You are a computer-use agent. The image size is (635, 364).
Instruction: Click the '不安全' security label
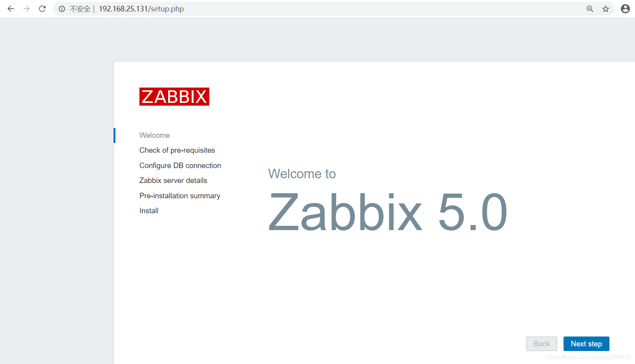(80, 9)
